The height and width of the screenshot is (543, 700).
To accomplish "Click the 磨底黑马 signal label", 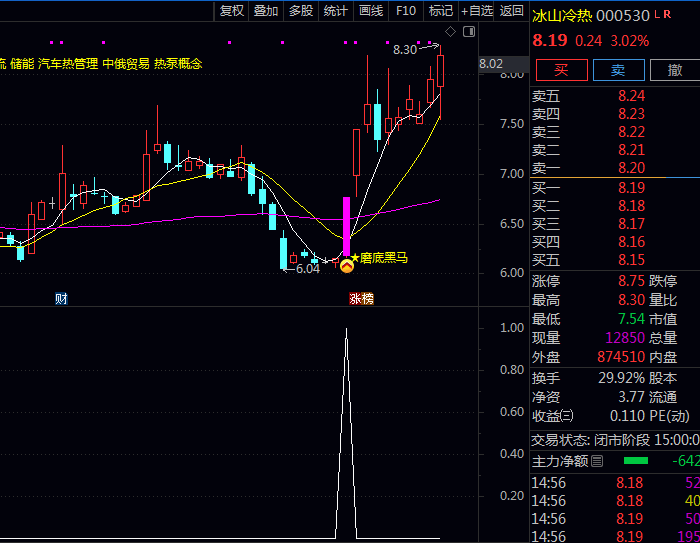I will (383, 258).
